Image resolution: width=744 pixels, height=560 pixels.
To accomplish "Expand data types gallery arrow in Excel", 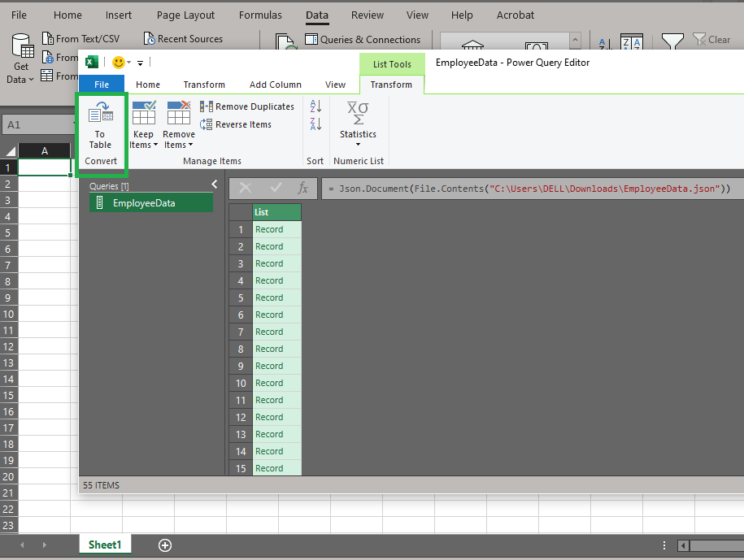I will [575, 41].
